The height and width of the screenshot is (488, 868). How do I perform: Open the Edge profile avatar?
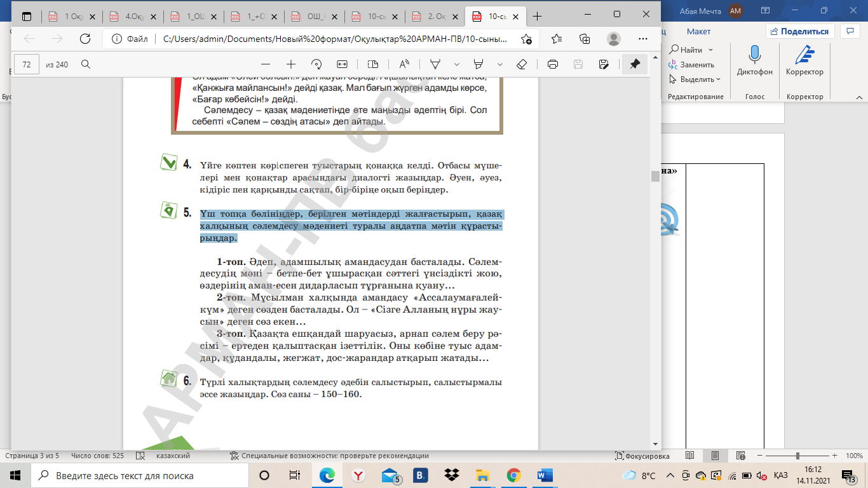613,39
